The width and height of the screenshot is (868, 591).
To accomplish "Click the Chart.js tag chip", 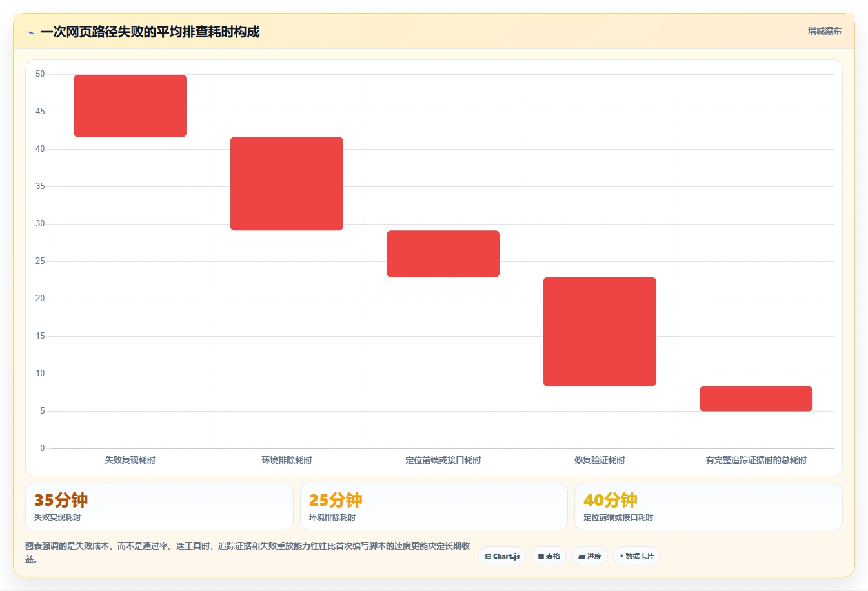I will tap(502, 556).
